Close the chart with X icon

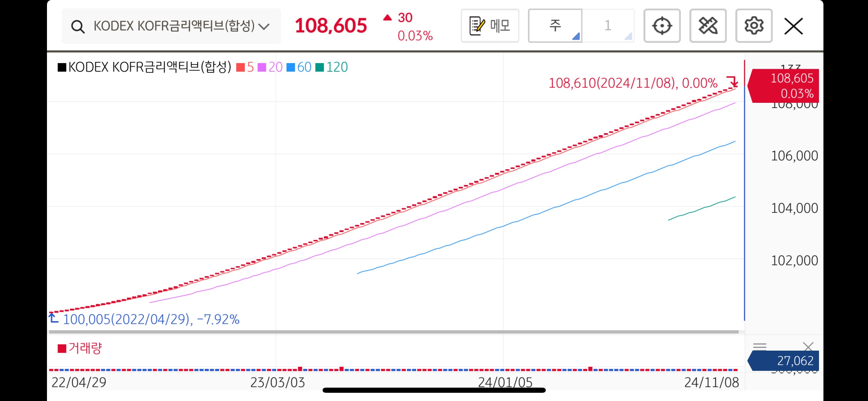pos(794,26)
